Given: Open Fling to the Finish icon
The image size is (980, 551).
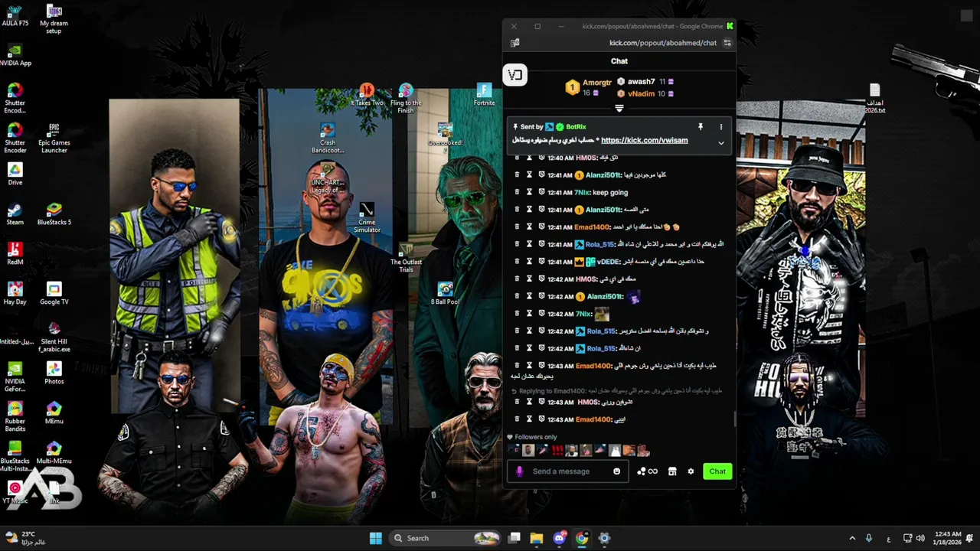Looking at the screenshot, I should click(406, 99).
